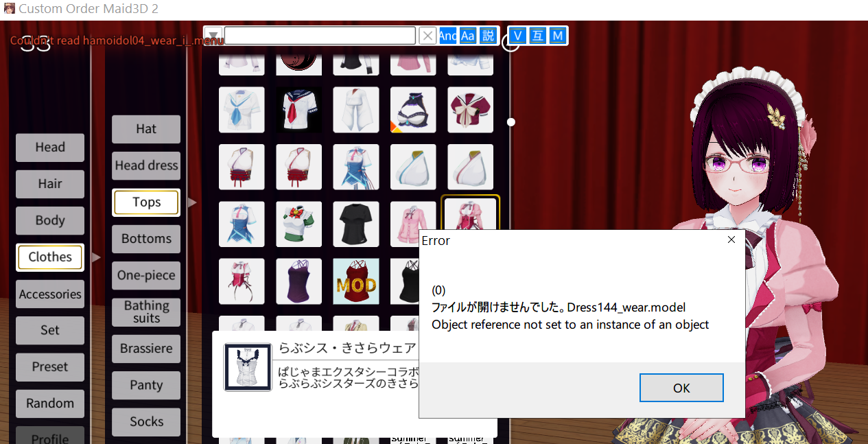Select the red MOD camisole item
Image resolution: width=868 pixels, height=444 pixels.
356,281
